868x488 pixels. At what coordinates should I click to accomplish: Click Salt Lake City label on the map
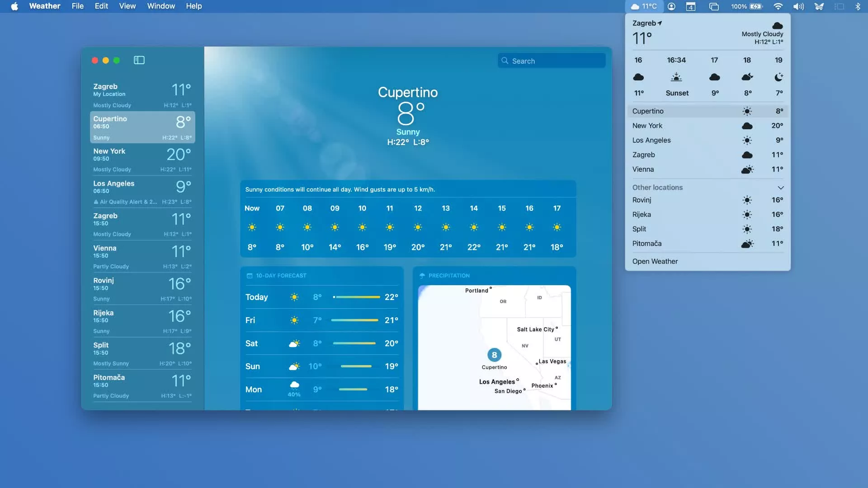(x=535, y=329)
